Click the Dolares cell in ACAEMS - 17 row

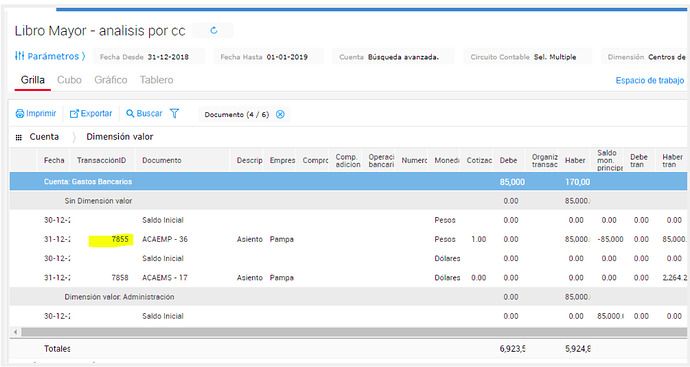(447, 278)
